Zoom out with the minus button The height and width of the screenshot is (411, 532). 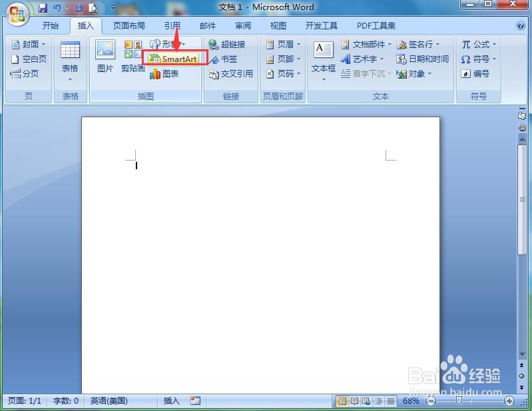click(431, 402)
